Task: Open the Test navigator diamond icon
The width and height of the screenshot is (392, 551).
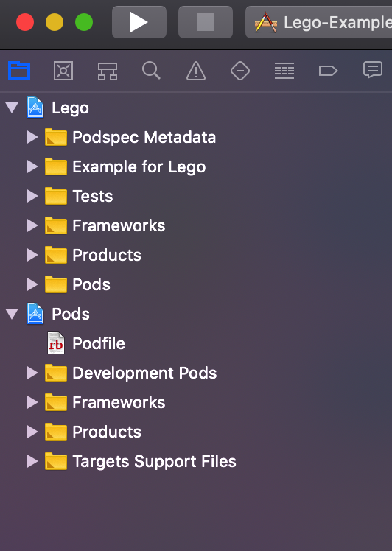Action: pos(240,71)
